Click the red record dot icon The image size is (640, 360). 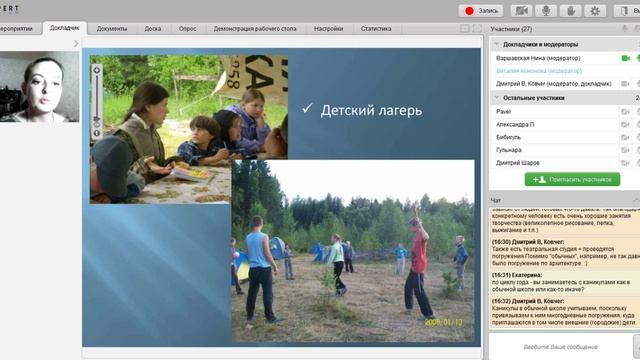click(469, 11)
